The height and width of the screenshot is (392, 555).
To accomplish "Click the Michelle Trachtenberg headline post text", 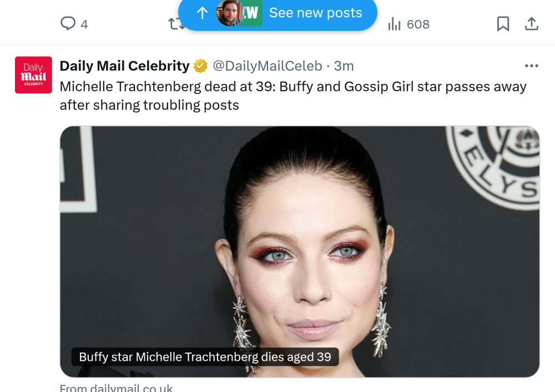I will 292,96.
